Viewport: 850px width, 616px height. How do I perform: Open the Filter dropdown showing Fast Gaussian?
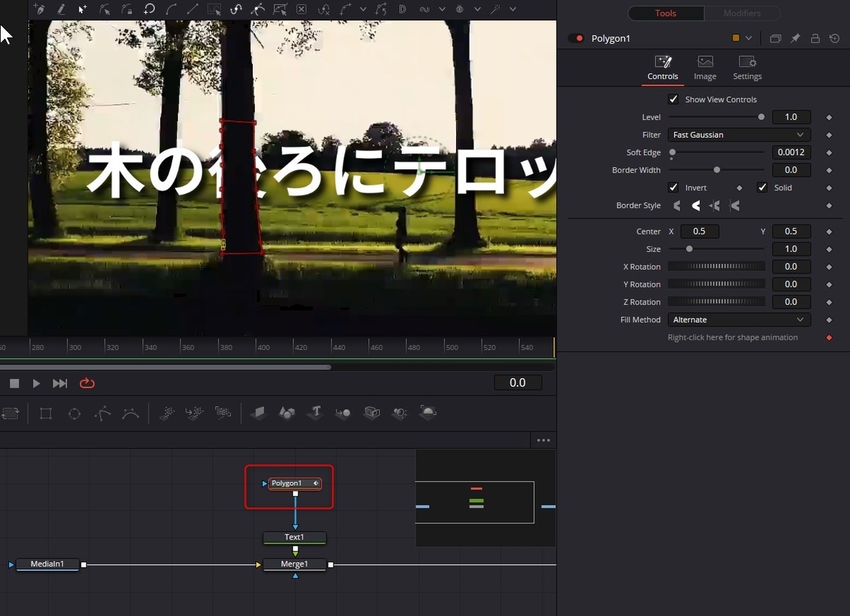(739, 135)
